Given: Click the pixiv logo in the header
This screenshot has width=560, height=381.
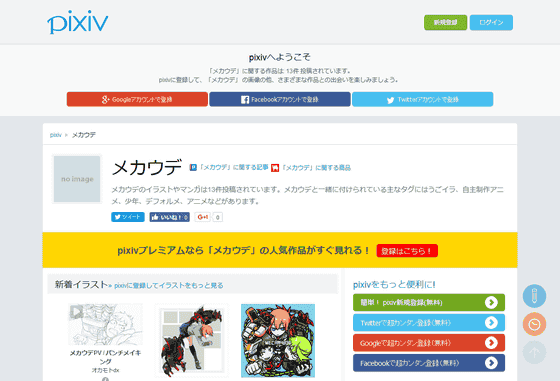Looking at the screenshot, I should 78,22.
